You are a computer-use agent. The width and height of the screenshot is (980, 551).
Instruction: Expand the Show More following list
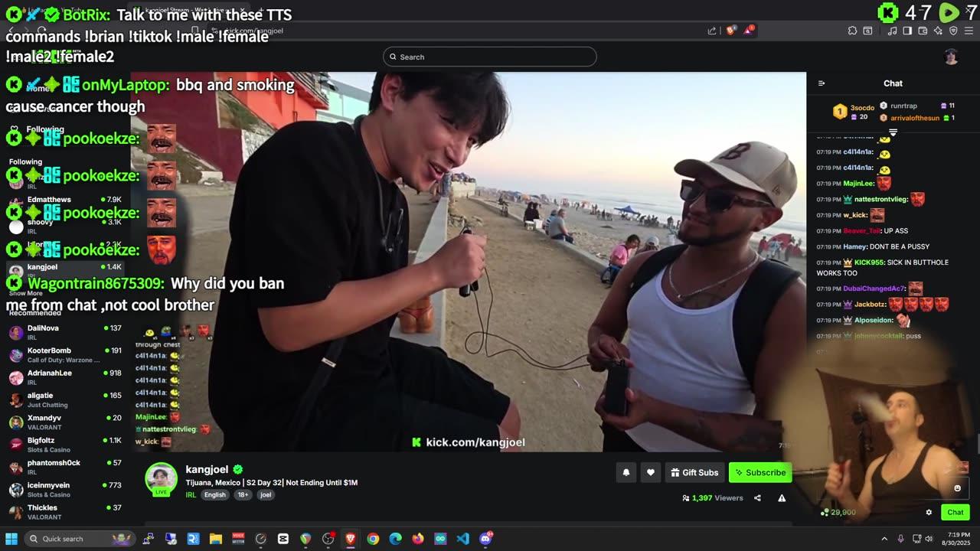pyautogui.click(x=25, y=293)
